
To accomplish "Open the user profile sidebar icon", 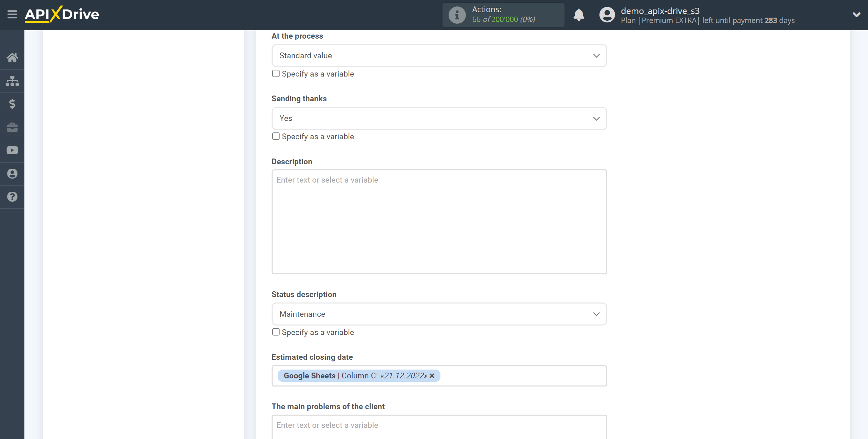I will [12, 174].
